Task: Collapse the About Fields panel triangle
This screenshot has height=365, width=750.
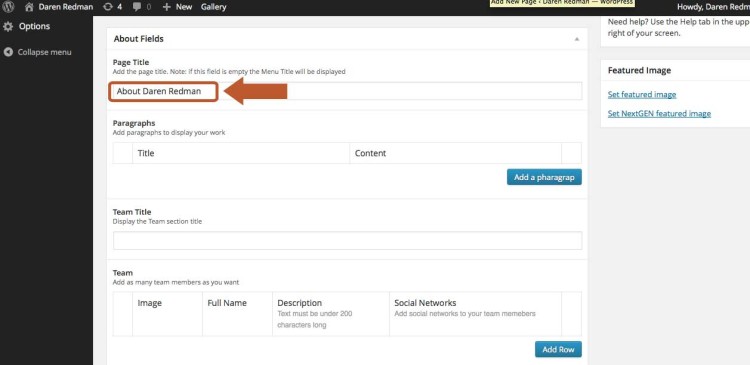Action: coord(577,39)
